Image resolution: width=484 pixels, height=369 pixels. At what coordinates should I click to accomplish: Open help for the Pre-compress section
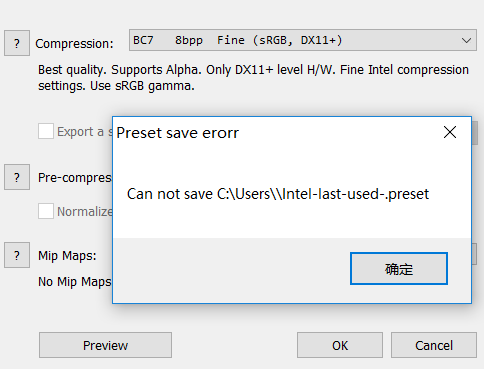tap(17, 177)
